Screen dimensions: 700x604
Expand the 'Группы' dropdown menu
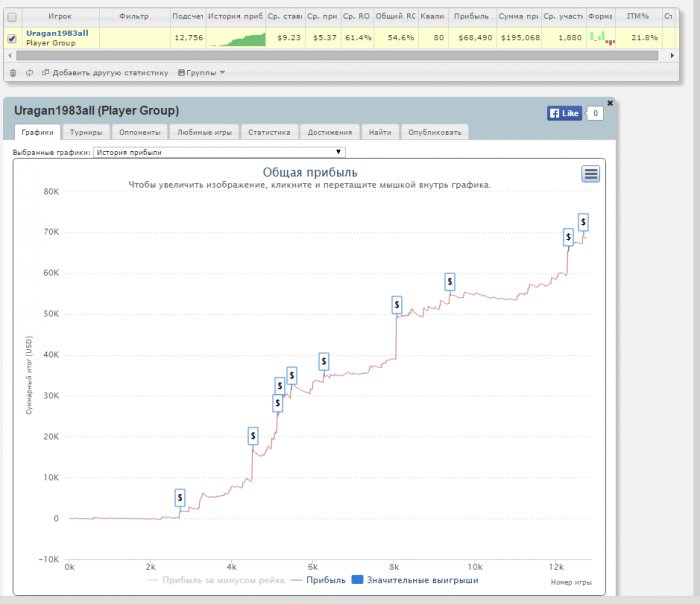point(201,73)
